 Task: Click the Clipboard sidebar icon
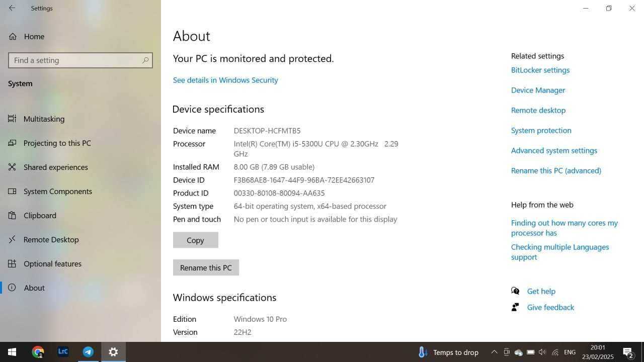click(12, 215)
